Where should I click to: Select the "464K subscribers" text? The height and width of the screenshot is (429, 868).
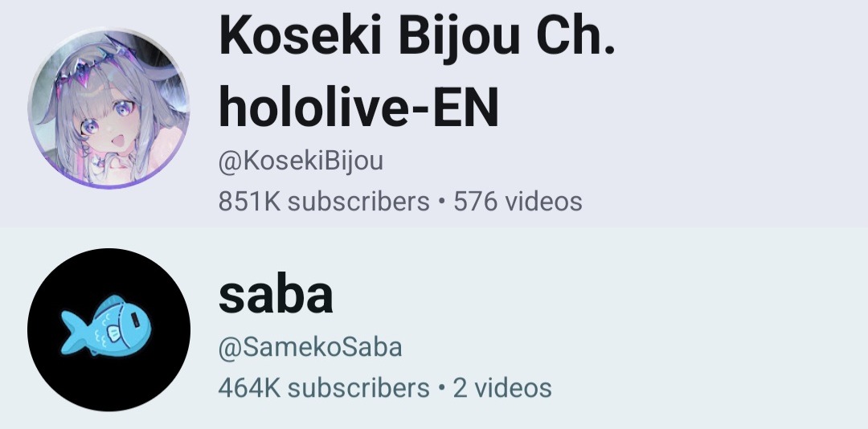pyautogui.click(x=324, y=387)
